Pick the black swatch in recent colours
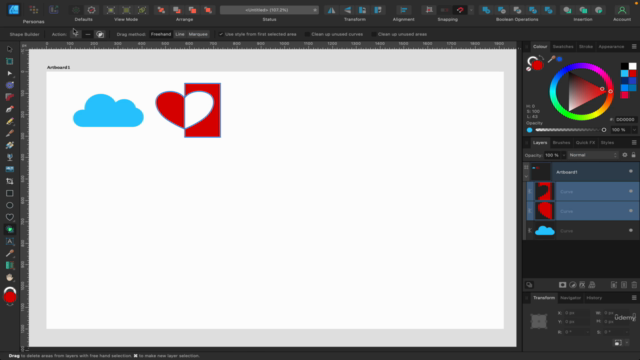640x360 pixels. (x=624, y=66)
